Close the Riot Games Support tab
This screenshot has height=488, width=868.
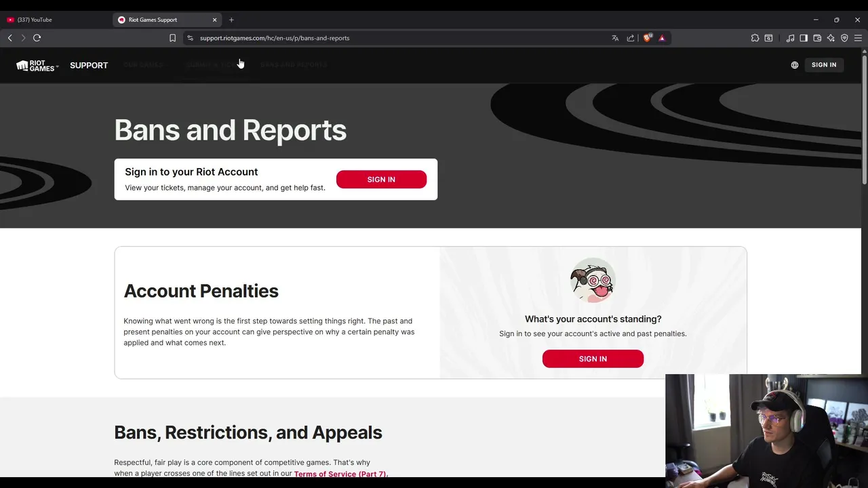214,20
